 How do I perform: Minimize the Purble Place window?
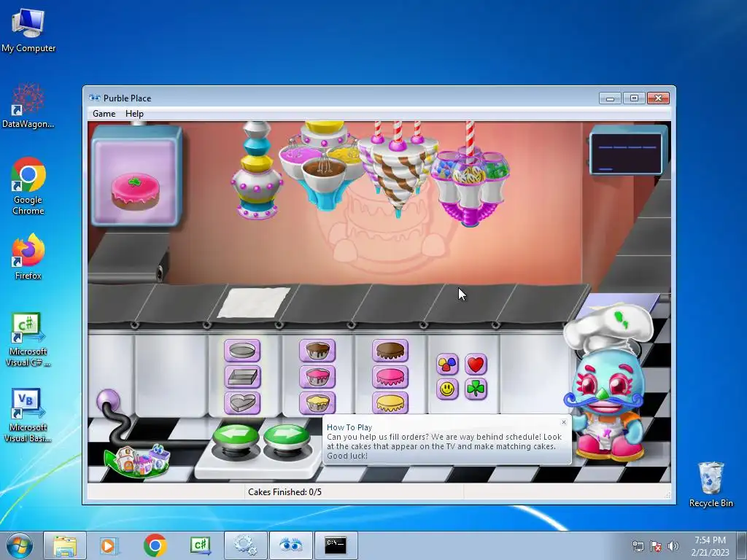pyautogui.click(x=610, y=98)
